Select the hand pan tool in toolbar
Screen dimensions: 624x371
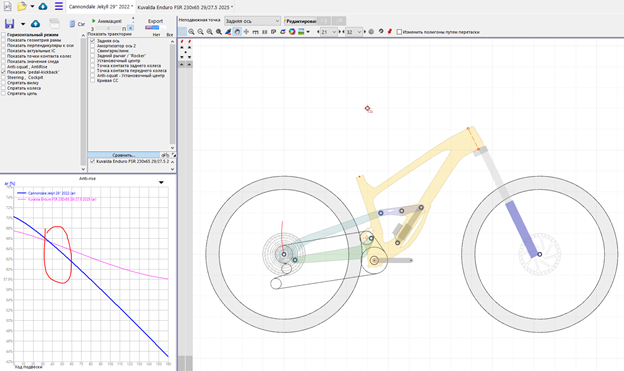(x=237, y=32)
